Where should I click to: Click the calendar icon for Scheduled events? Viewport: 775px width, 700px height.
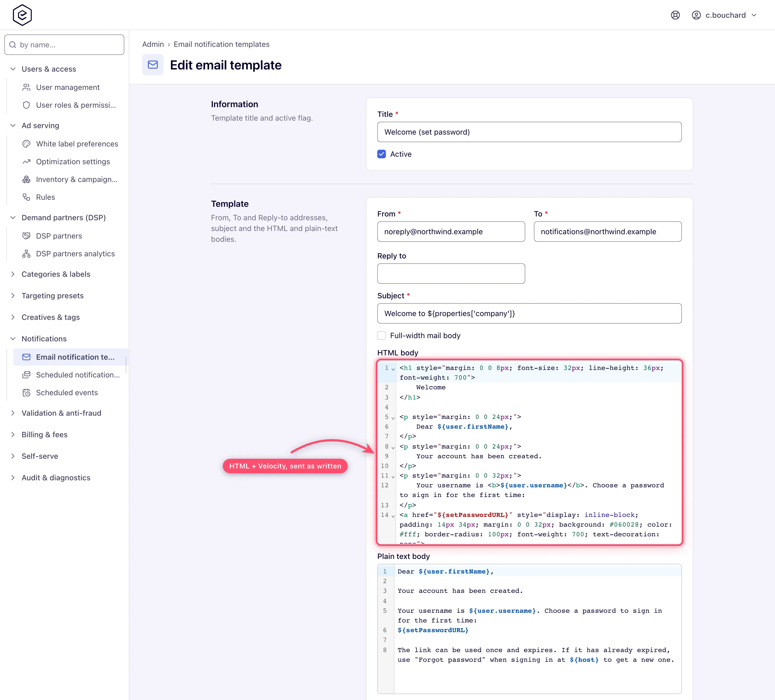click(x=26, y=392)
